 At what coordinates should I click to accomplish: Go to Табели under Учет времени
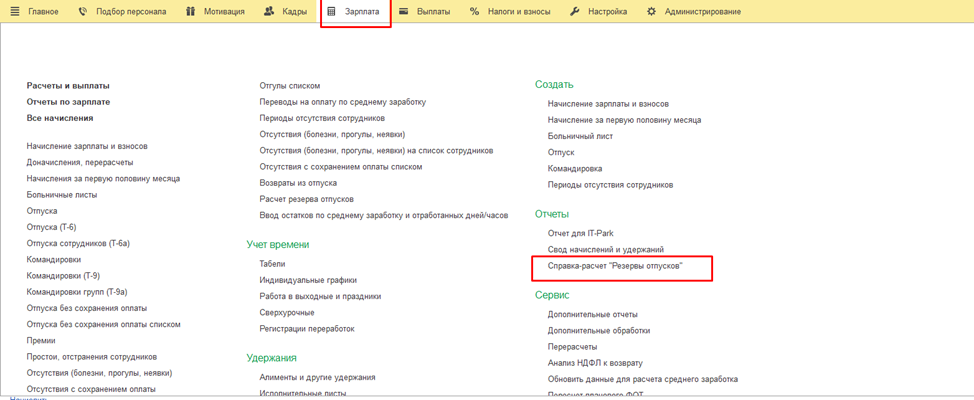coord(272,264)
